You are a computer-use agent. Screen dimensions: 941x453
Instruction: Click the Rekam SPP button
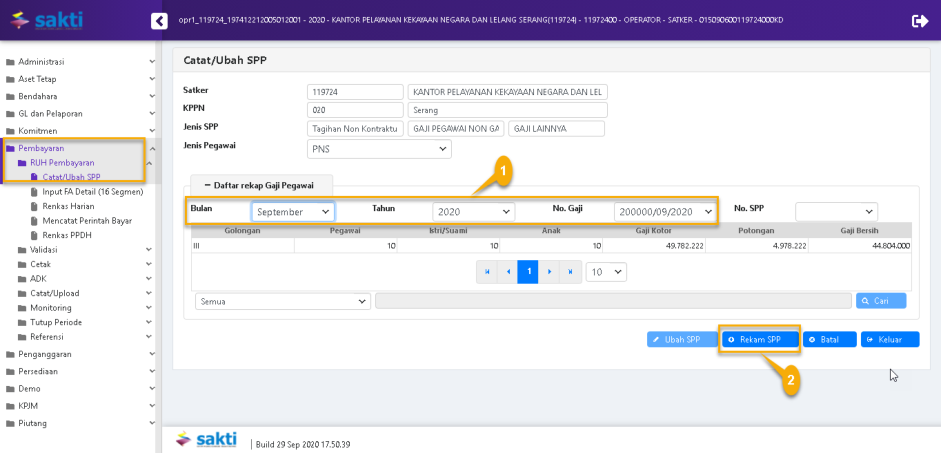pos(760,340)
